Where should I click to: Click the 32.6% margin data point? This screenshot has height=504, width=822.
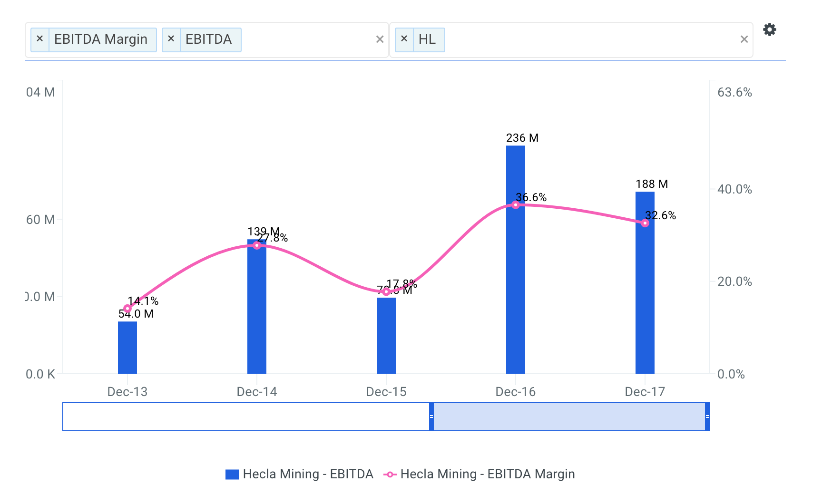tap(645, 223)
